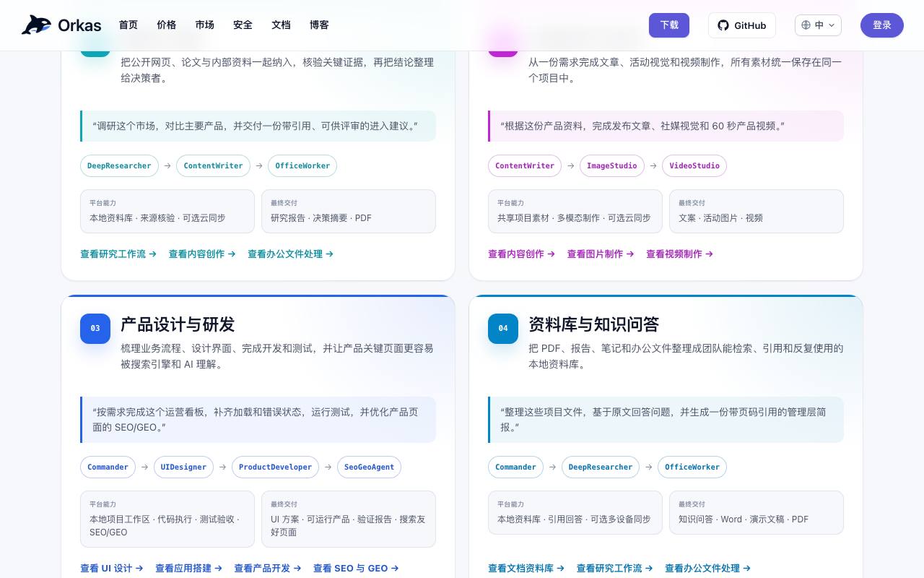
Task: Click the 登录 button
Action: pyautogui.click(x=882, y=25)
